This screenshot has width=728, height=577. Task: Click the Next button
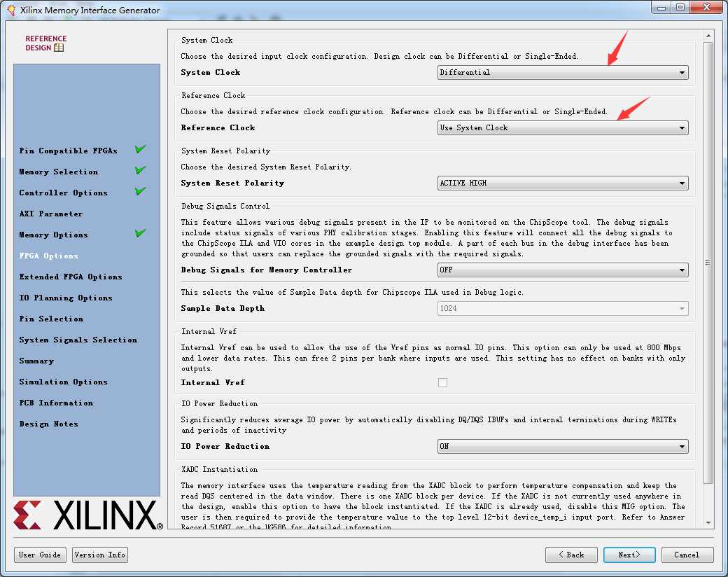[629, 555]
